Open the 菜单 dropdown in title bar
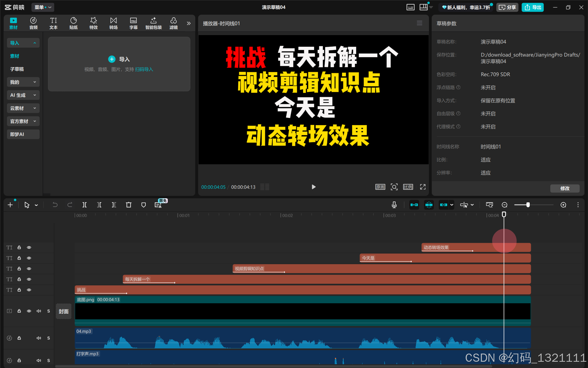This screenshot has width=588, height=368. point(43,7)
